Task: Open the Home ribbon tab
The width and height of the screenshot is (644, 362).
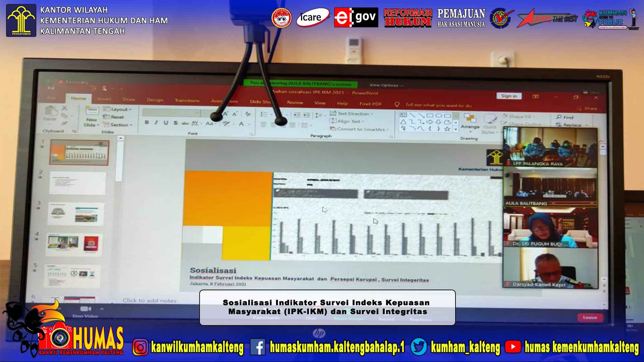Action: click(x=78, y=98)
